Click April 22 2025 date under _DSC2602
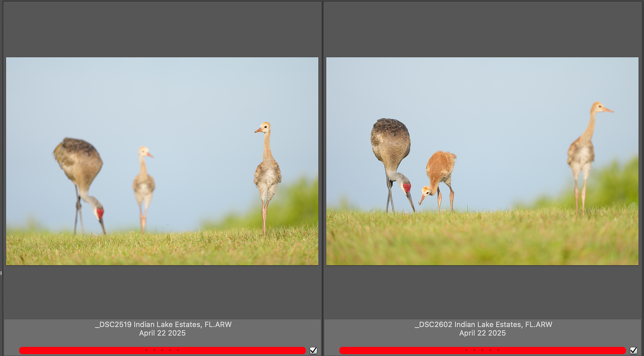 click(482, 333)
